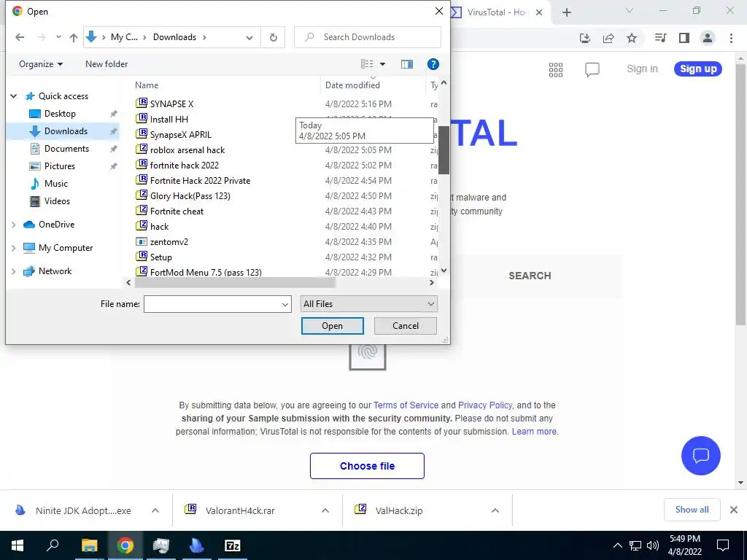Expand the Network tree node
The width and height of the screenshot is (747, 560).
tap(14, 271)
